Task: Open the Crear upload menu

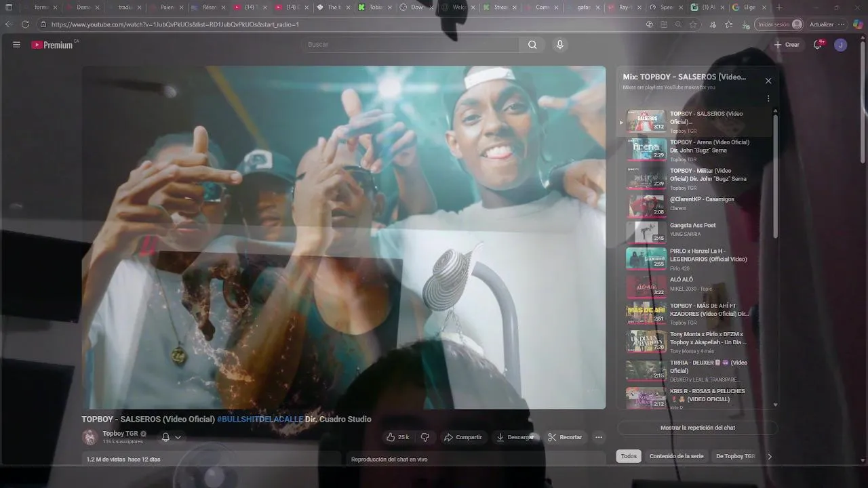Action: point(787,45)
